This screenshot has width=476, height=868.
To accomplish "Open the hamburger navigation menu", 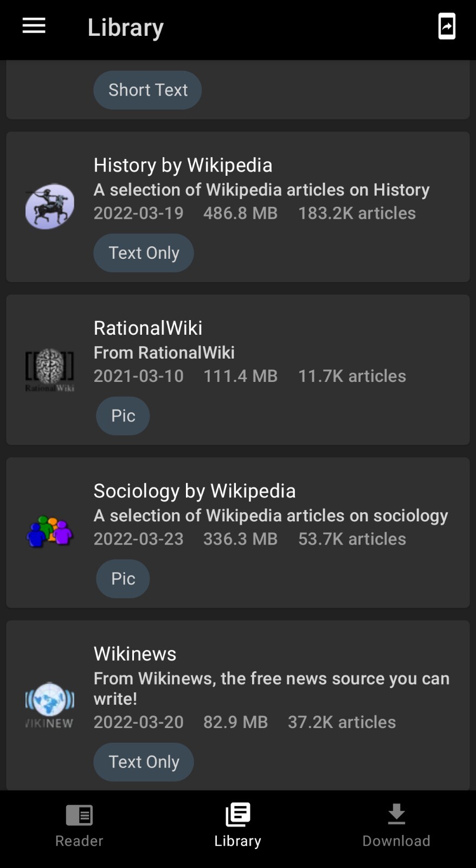I will tap(34, 25).
